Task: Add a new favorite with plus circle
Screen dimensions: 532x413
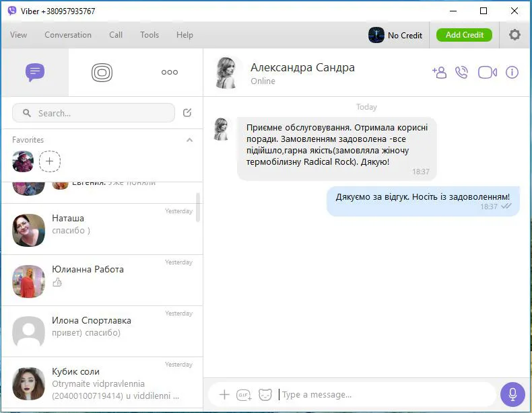Action: [50, 161]
